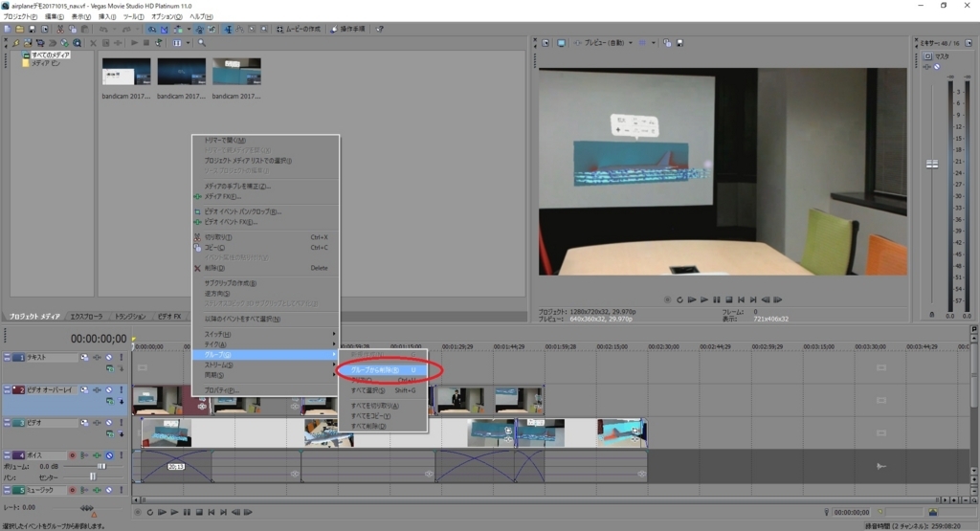The height and width of the screenshot is (531, 980).
Task: Switch to the エクスプローラ tab
Action: [x=86, y=317]
